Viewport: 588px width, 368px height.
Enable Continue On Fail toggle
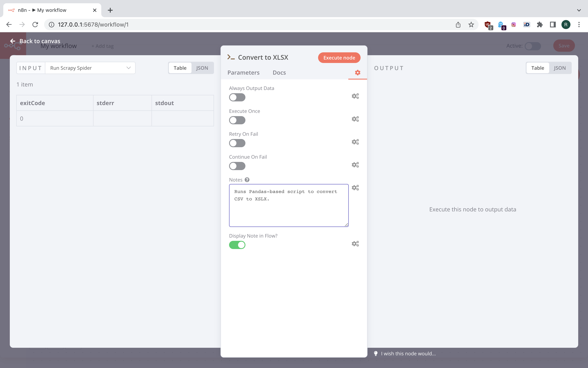click(237, 166)
